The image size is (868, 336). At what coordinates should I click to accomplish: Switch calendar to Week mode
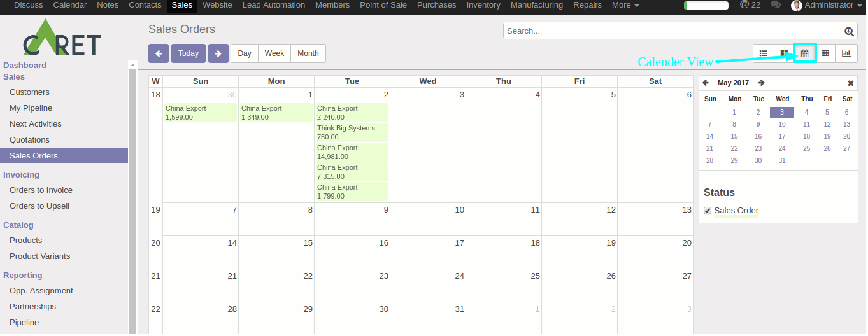(x=274, y=53)
